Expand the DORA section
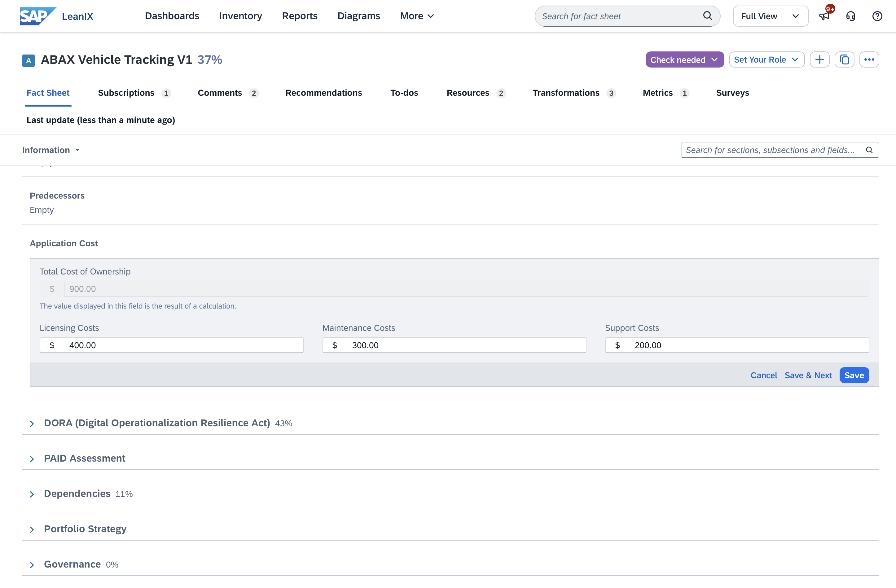Viewport: 896px width, 588px height. pyautogui.click(x=32, y=423)
